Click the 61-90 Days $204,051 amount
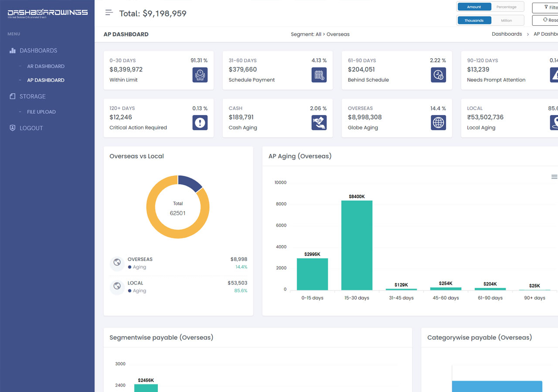The width and height of the screenshot is (558, 392). [x=362, y=69]
